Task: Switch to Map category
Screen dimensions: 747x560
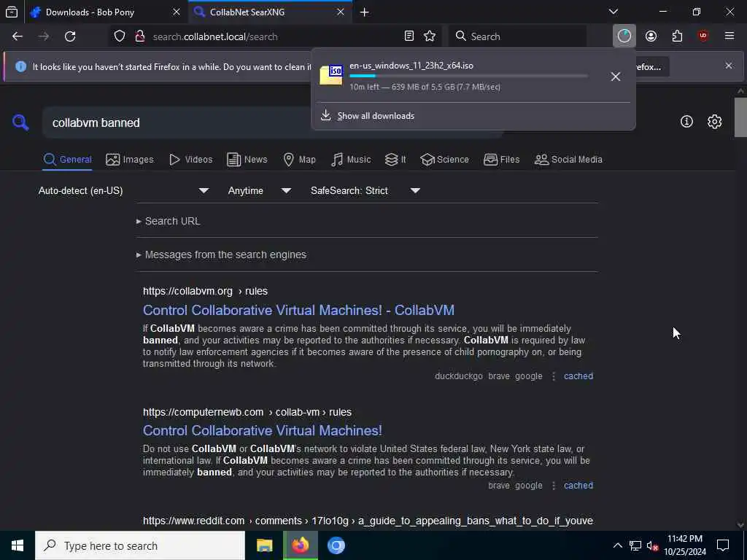Action: click(x=299, y=160)
